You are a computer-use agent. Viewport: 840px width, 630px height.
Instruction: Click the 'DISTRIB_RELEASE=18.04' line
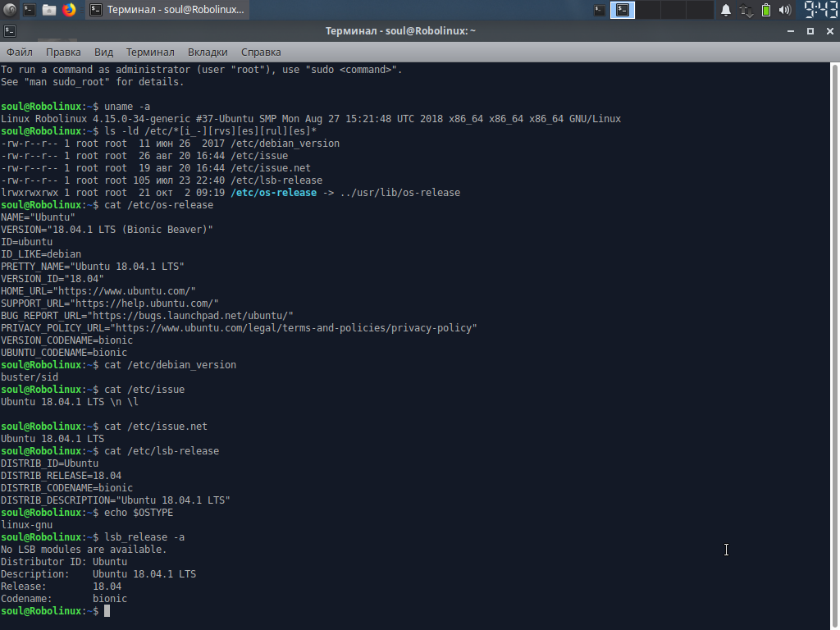click(61, 475)
